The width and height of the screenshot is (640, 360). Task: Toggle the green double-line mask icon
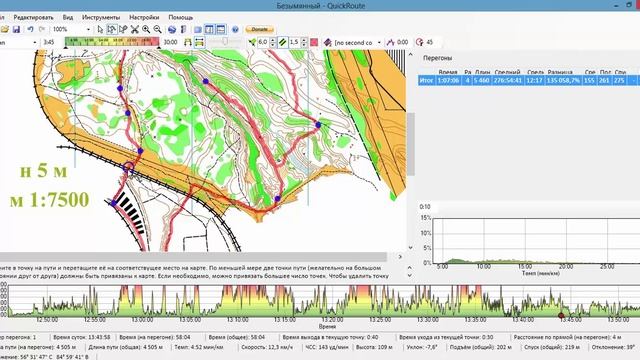[283, 42]
